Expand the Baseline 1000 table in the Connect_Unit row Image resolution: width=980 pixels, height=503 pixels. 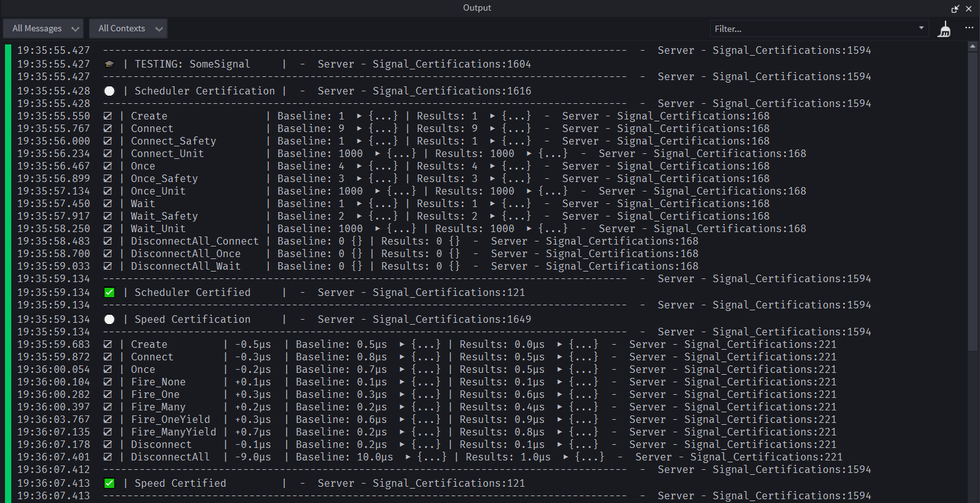(378, 154)
